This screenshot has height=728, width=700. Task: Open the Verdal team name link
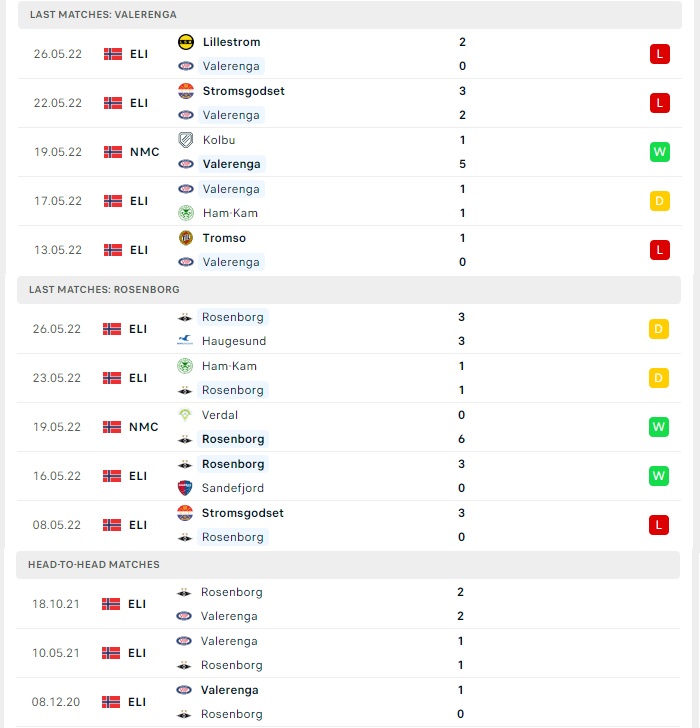click(220, 415)
